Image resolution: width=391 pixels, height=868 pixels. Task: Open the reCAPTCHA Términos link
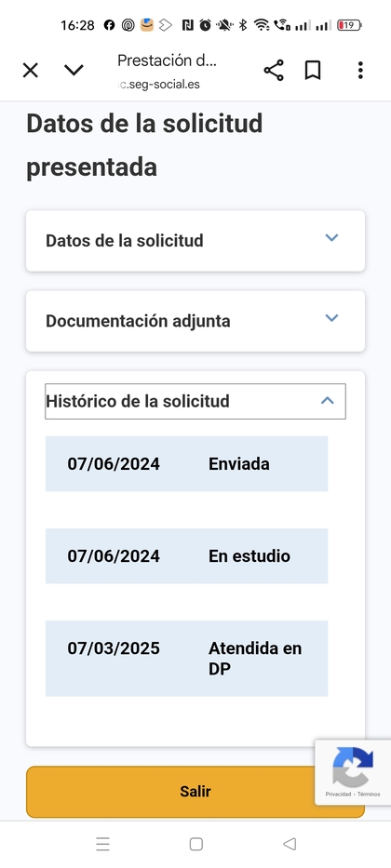(x=369, y=794)
